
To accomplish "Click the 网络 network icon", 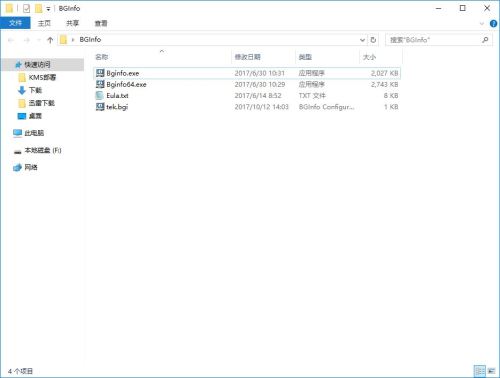I will [17, 167].
